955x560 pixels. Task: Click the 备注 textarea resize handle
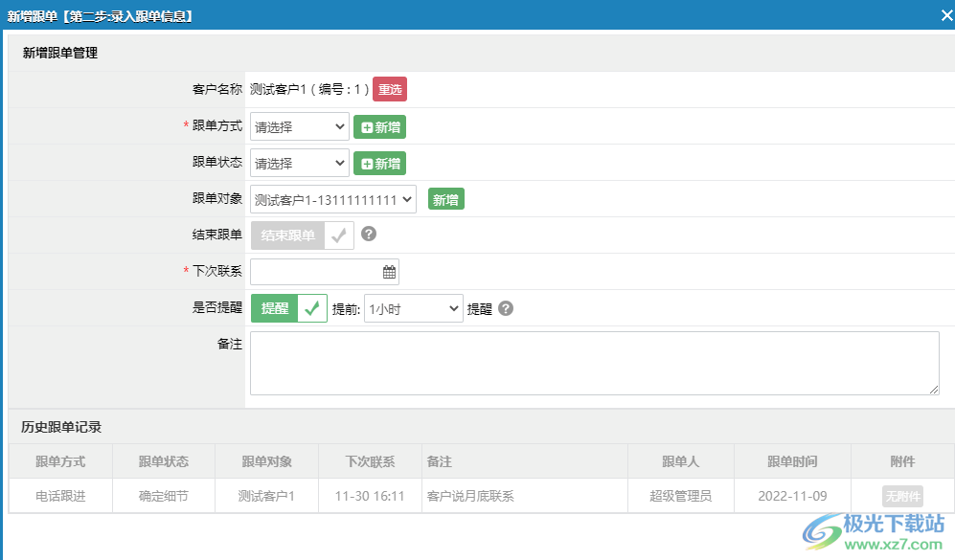tap(934, 390)
